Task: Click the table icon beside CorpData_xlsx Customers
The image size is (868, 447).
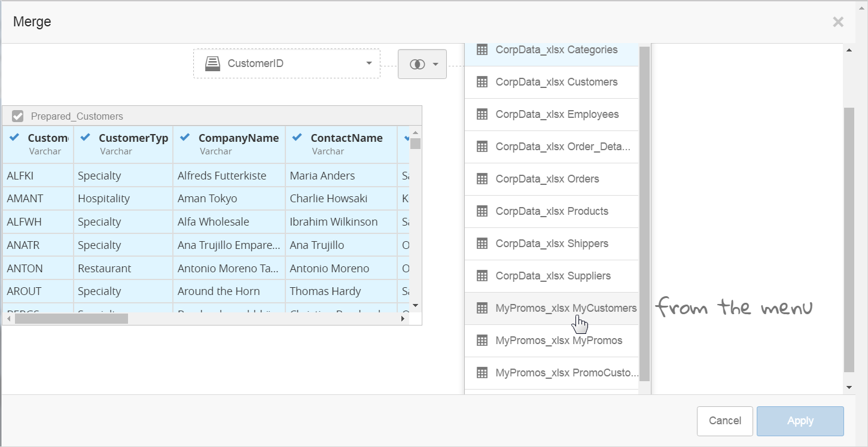Action: [x=482, y=82]
